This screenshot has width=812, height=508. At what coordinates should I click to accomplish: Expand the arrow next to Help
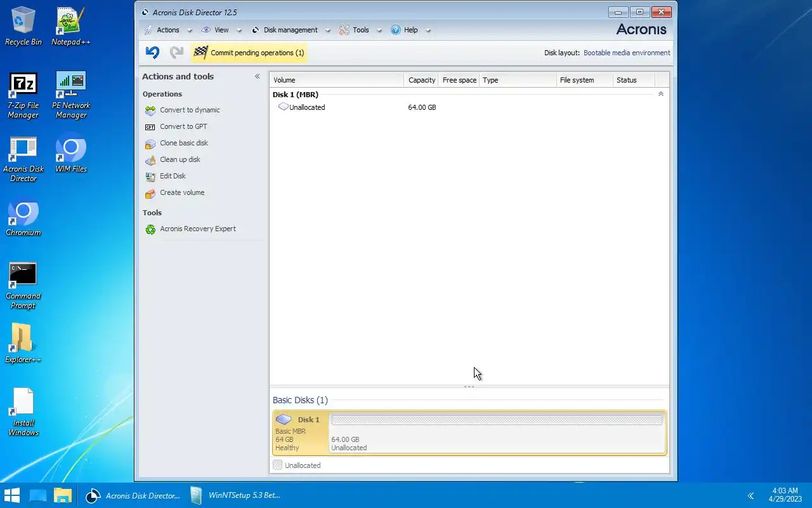(x=428, y=30)
